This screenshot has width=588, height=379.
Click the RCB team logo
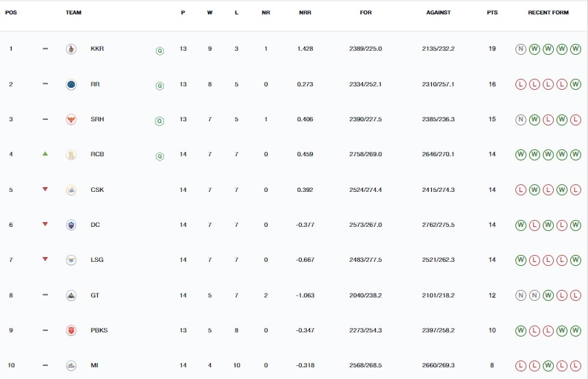click(71, 154)
